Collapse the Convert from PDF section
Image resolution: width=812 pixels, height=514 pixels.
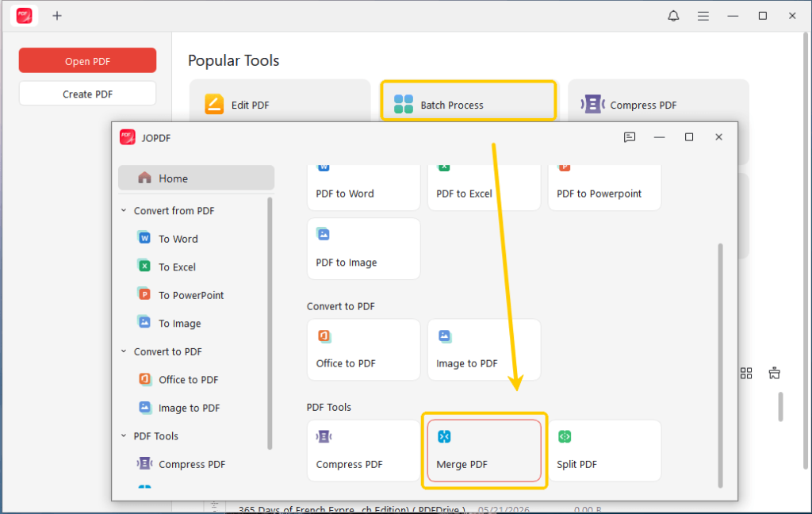point(124,210)
